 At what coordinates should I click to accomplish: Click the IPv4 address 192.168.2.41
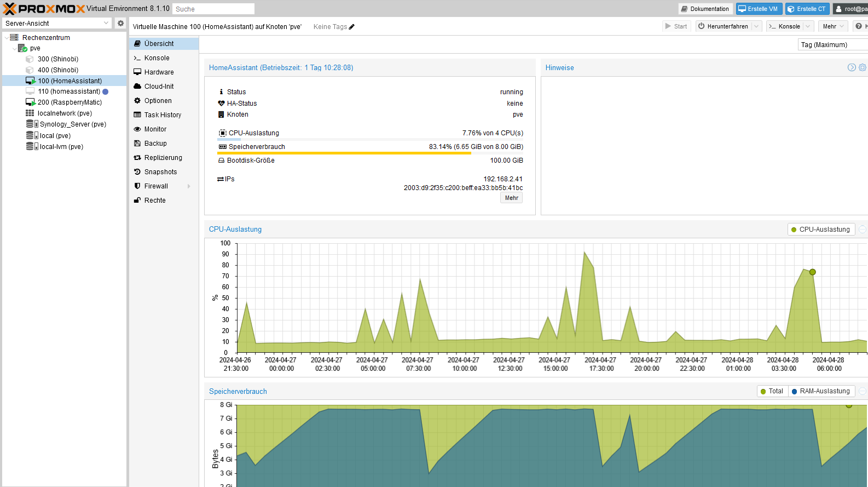coord(503,179)
